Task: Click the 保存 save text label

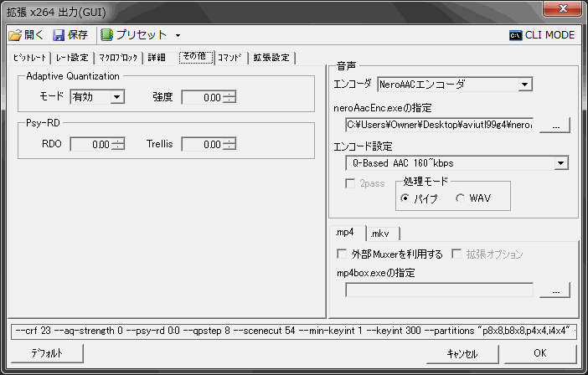Action: coord(78,35)
